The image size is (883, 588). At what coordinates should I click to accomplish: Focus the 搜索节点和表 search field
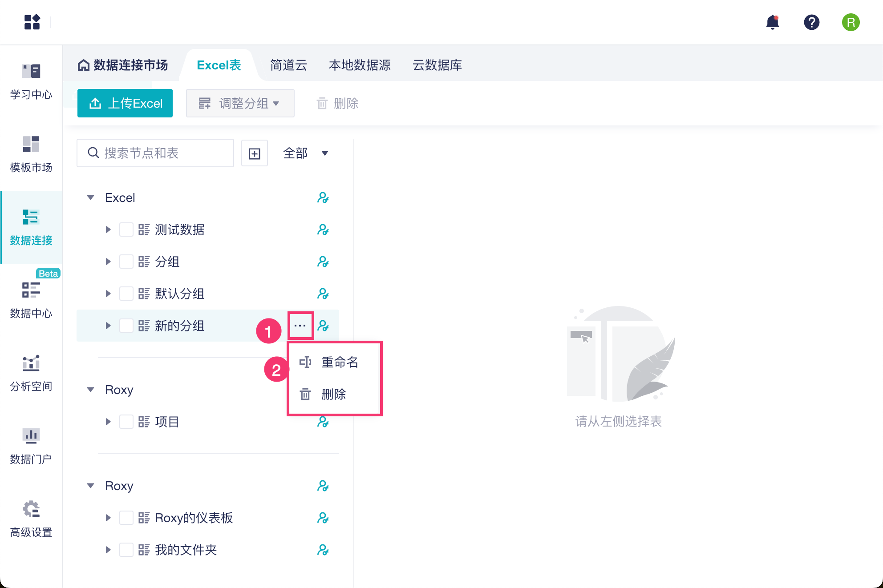[155, 153]
